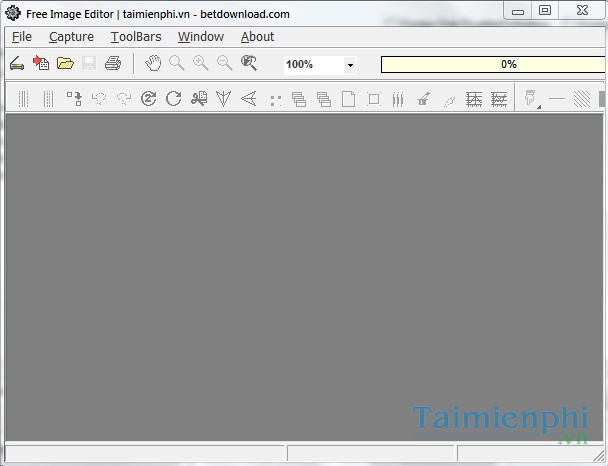The image size is (608, 466).
Task: Click the downward-pointing triangle flip icon
Action: tap(224, 98)
